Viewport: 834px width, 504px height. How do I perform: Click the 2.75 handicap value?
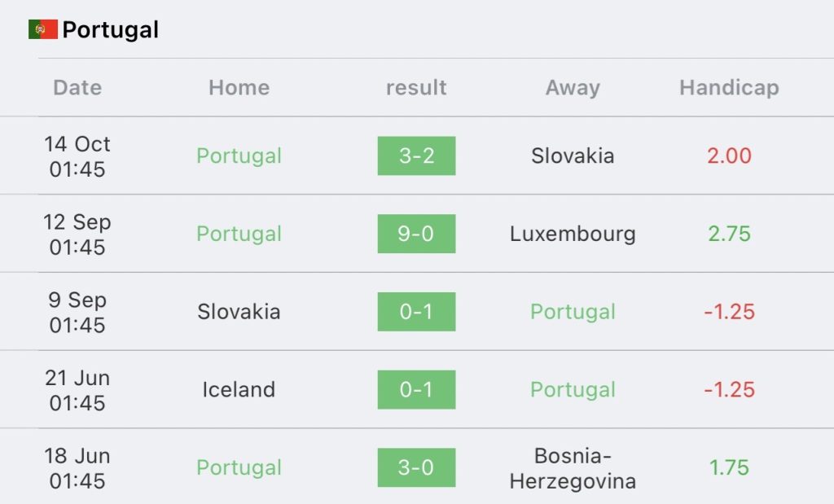[729, 234]
